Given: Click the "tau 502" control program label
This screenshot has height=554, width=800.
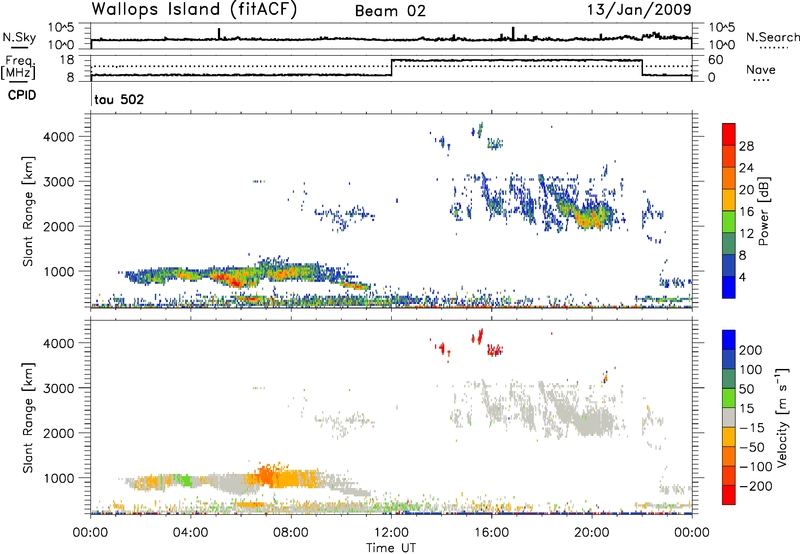Looking at the screenshot, I should (x=119, y=99).
